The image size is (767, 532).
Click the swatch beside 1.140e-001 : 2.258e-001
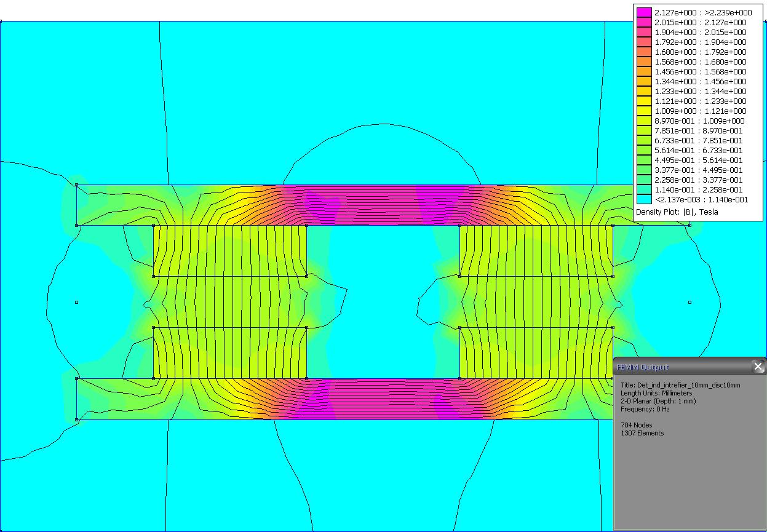point(644,189)
